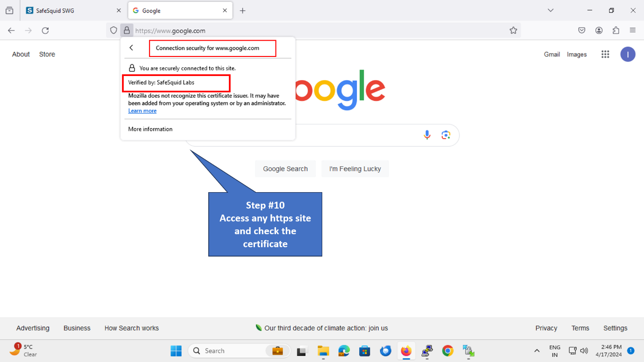Viewport: 644px width, 362px height.
Task: Click the tracking protection shield icon
Action: (113, 30)
